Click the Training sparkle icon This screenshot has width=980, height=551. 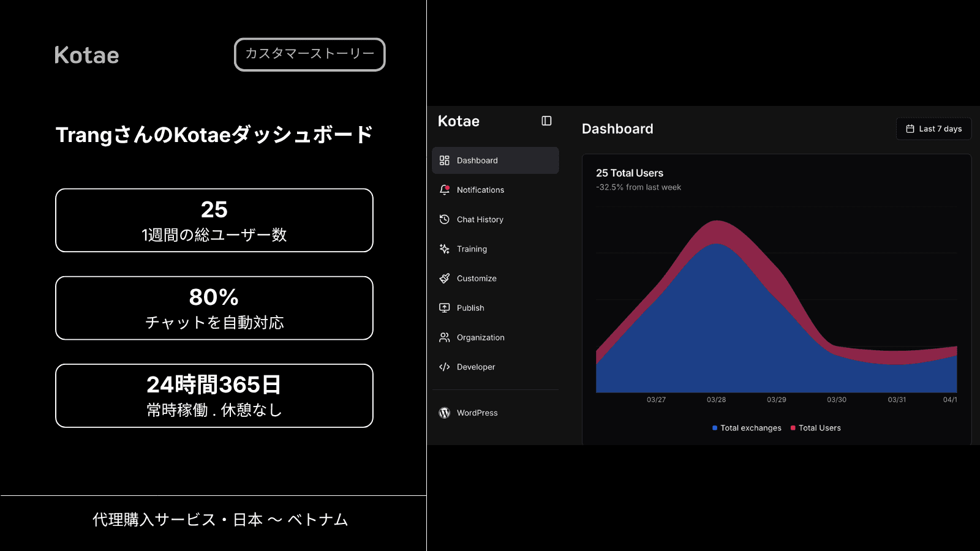445,249
